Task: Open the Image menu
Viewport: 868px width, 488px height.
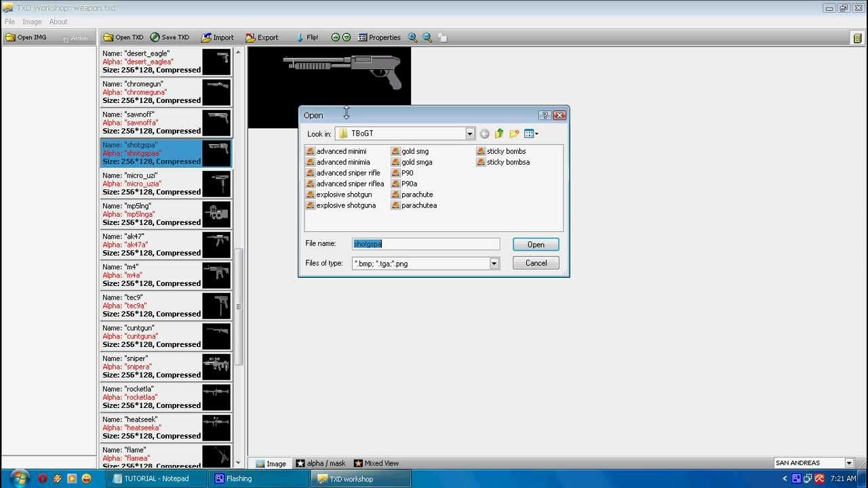Action: coord(32,22)
